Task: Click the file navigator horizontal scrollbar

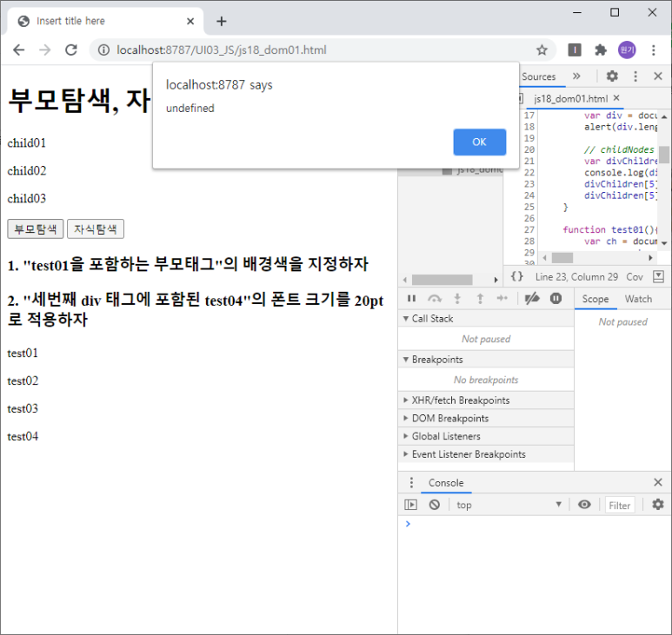Action: 442,280
